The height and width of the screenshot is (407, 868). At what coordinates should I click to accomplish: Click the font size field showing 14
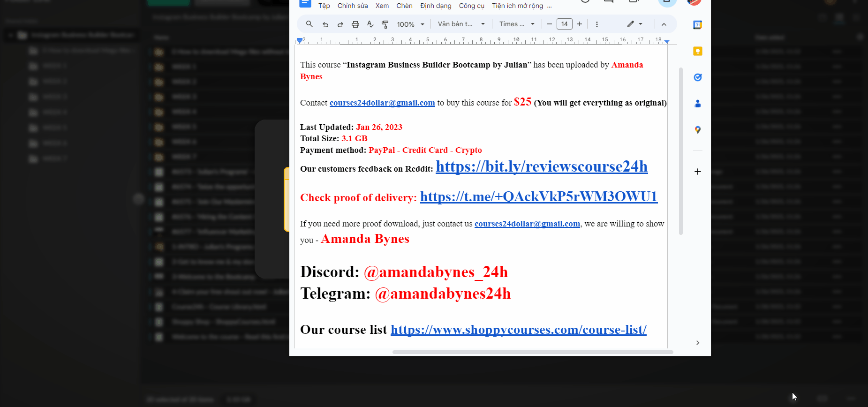[x=564, y=24]
